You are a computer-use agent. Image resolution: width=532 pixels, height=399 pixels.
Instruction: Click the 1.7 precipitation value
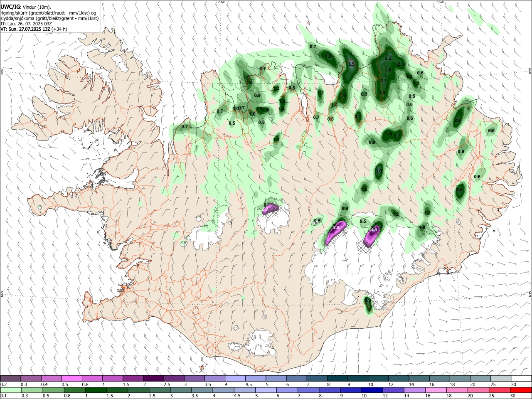pos(397,136)
